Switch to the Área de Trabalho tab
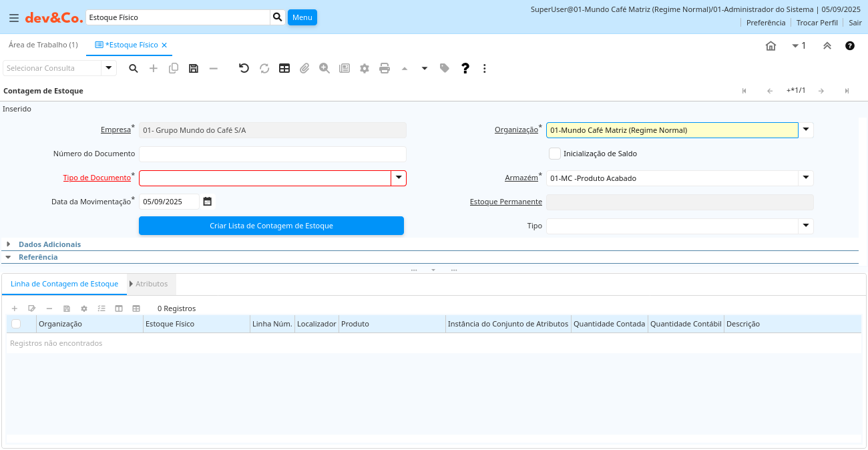 (43, 45)
